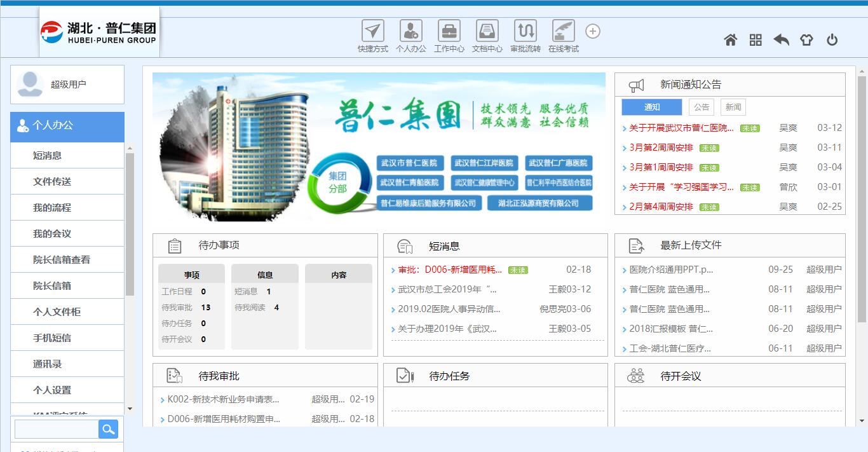Open the apps grid icon beside home
Image resolution: width=868 pixels, height=452 pixels.
[x=756, y=39]
